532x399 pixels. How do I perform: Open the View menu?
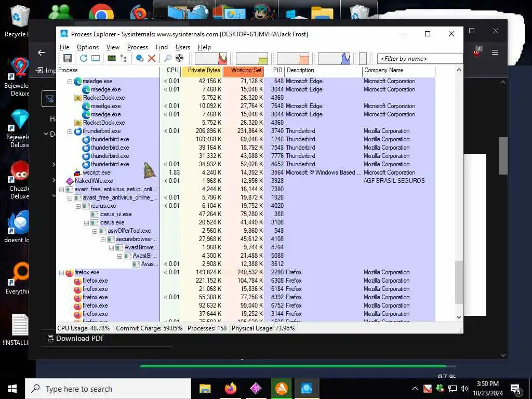point(113,47)
